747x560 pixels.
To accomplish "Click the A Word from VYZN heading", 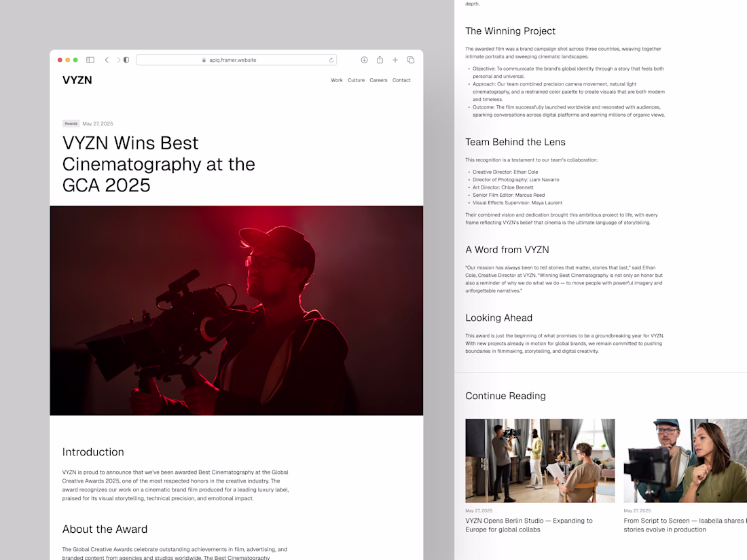I will coord(507,250).
